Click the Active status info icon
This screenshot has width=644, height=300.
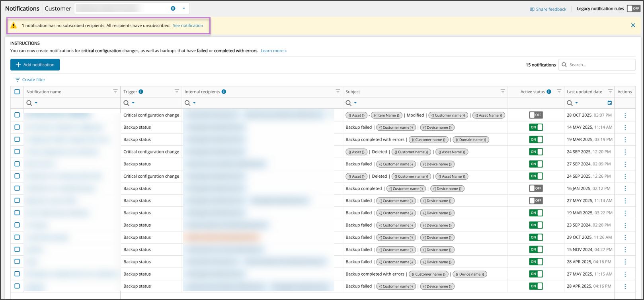549,92
